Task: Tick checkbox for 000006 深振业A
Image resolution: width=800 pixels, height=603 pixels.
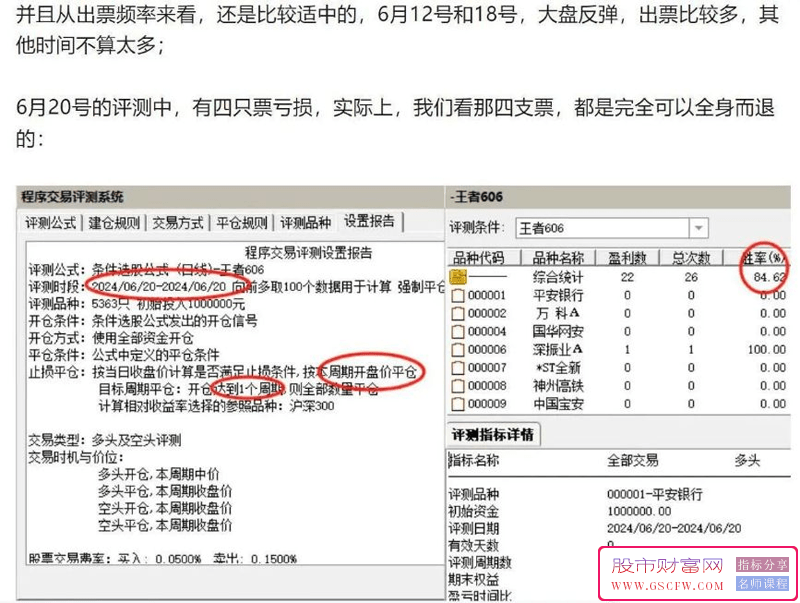Action: [458, 349]
